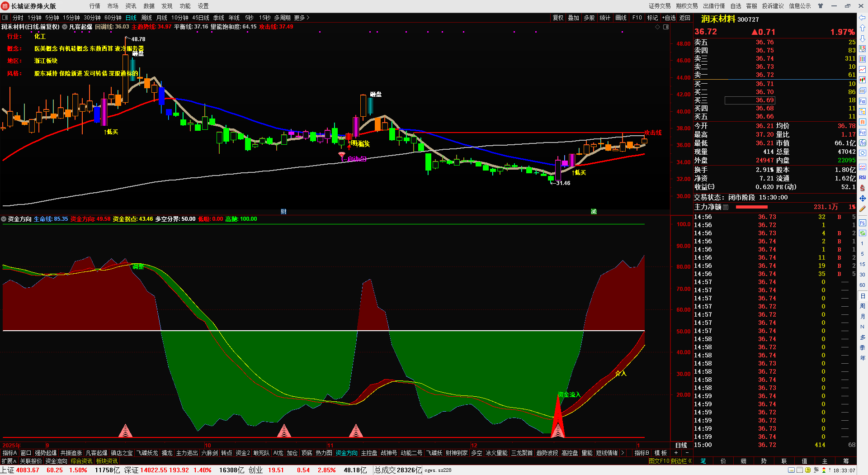
Task: Select the 周 weekly period in sidebar
Action: pyautogui.click(x=863, y=306)
